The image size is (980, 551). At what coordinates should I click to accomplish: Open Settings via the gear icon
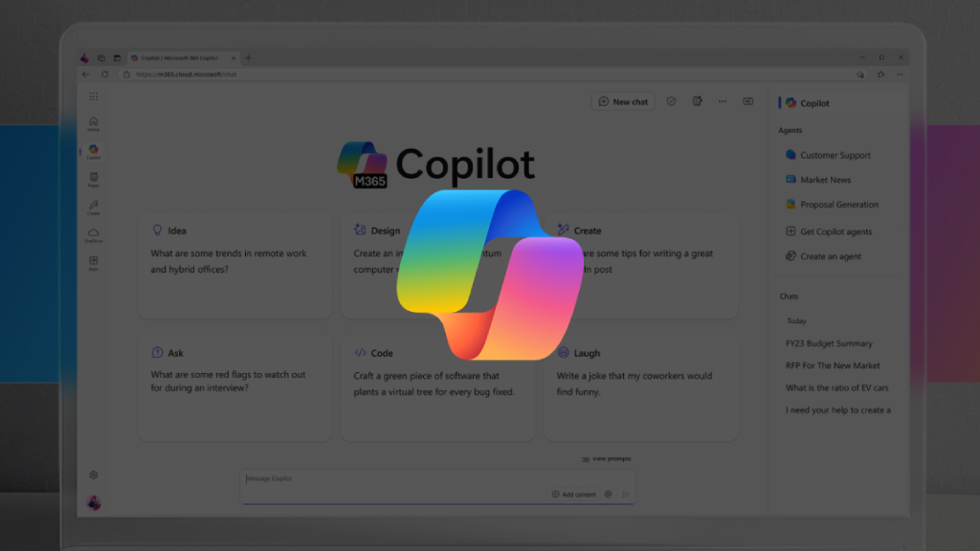[x=93, y=474]
